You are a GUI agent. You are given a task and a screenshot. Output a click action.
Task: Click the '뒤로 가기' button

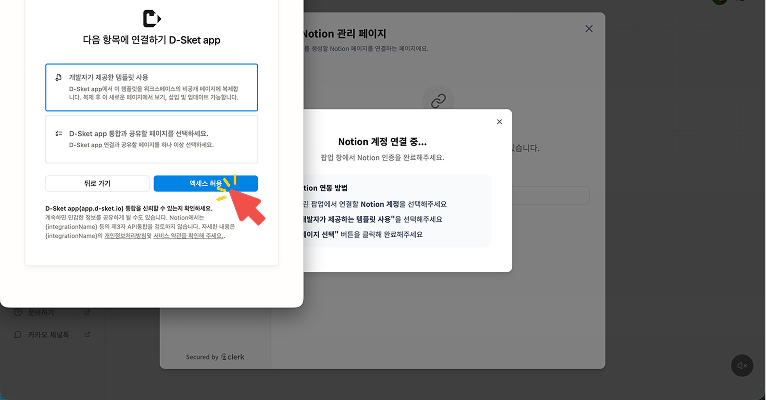click(x=97, y=184)
